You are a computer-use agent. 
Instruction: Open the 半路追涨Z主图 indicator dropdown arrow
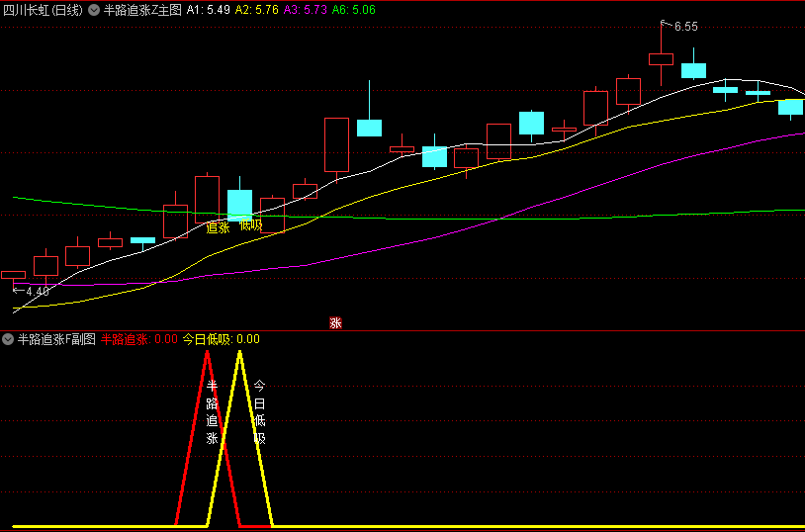[x=94, y=9]
